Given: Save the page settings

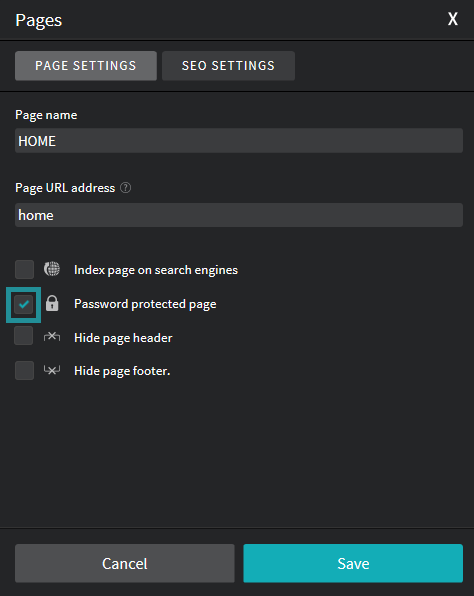Looking at the screenshot, I should click(353, 563).
